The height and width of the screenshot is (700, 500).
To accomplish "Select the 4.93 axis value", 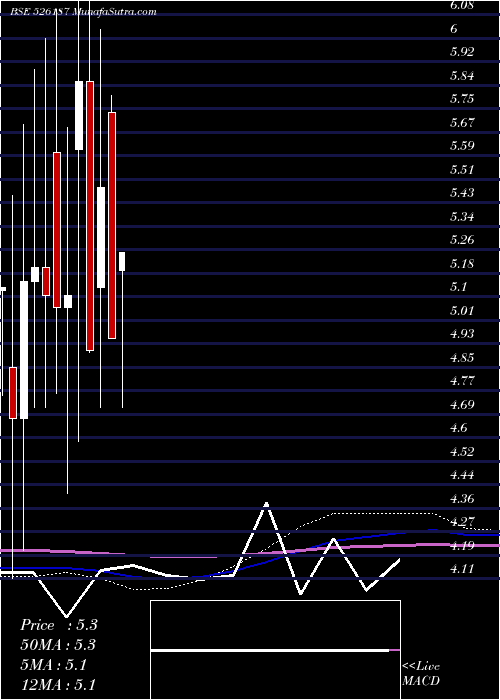I will tap(462, 334).
